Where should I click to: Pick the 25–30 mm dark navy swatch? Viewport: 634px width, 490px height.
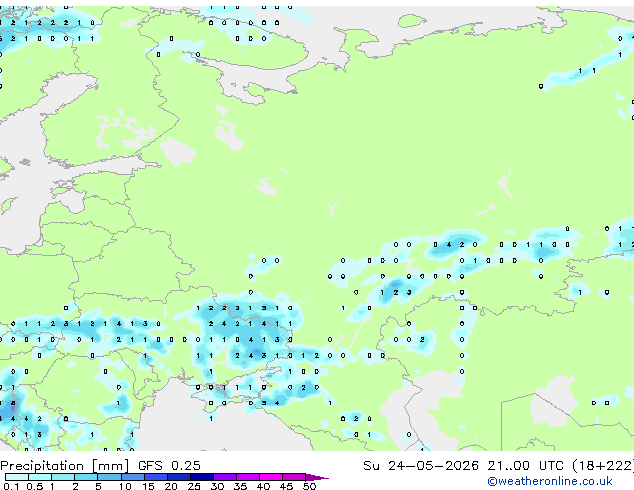[x=201, y=477]
